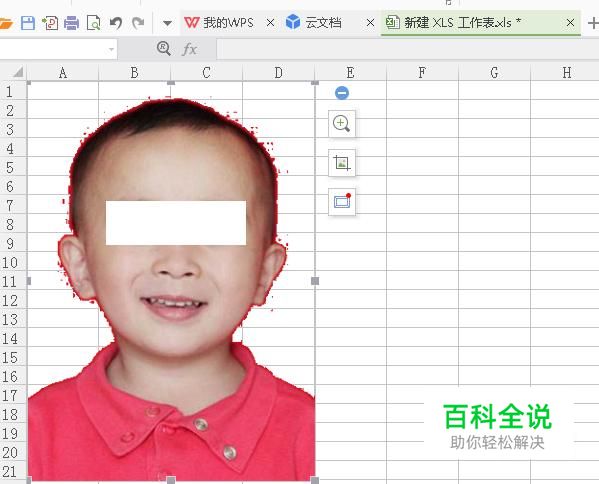Image resolution: width=599 pixels, height=484 pixels.
Task: Click the Print icon in toolbar
Action: (71, 23)
